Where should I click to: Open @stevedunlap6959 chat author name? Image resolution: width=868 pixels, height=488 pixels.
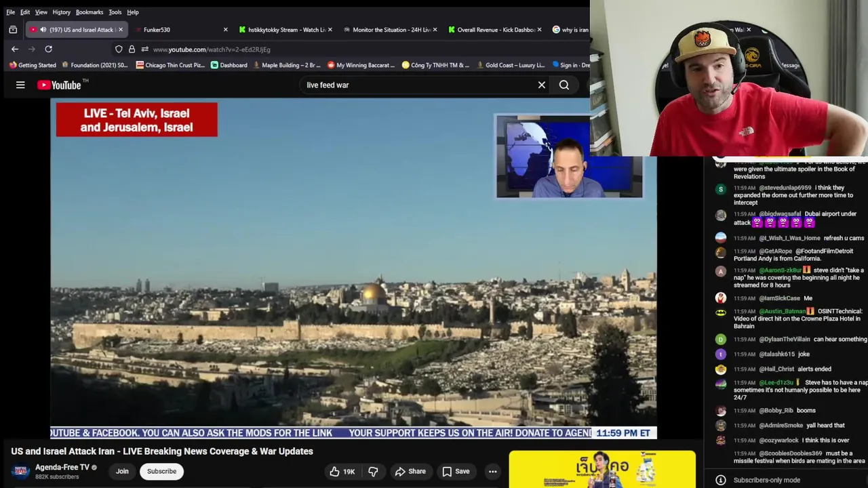tap(785, 188)
